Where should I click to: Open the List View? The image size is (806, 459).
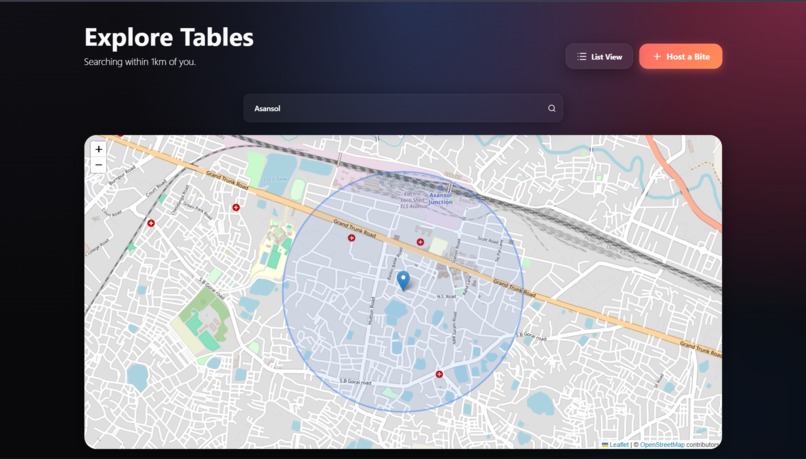[599, 57]
